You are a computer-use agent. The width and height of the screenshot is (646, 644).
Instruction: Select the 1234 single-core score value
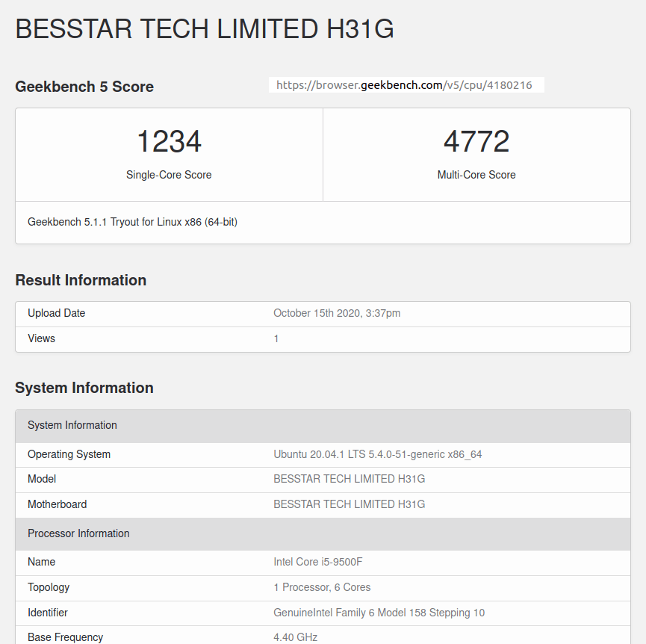[169, 141]
